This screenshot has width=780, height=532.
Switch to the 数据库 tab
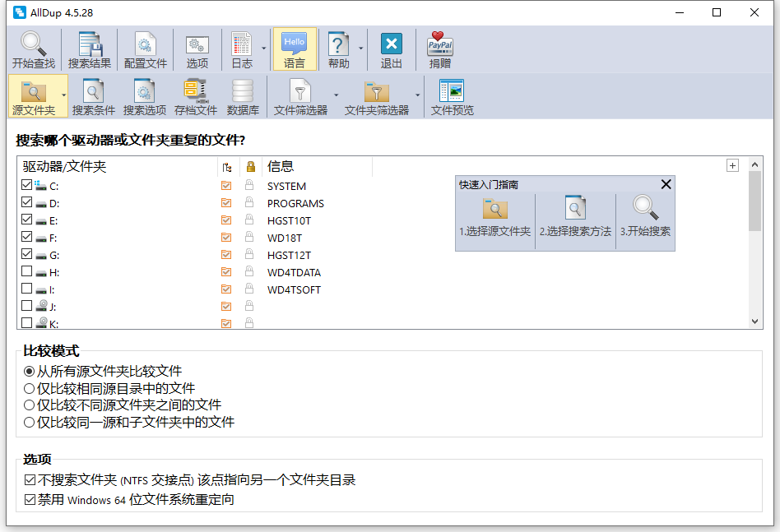click(243, 96)
